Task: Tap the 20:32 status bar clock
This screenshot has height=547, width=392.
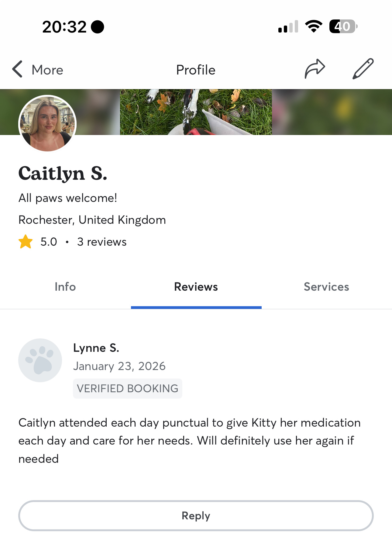Action: click(64, 27)
